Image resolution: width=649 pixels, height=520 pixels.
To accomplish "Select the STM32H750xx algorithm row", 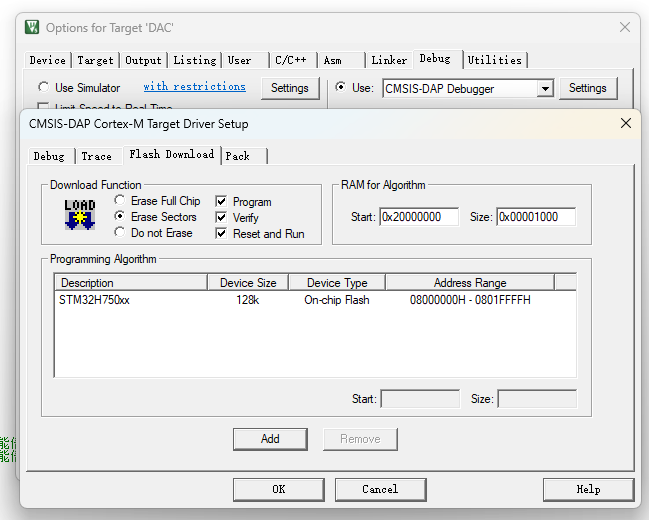I will 315,300.
